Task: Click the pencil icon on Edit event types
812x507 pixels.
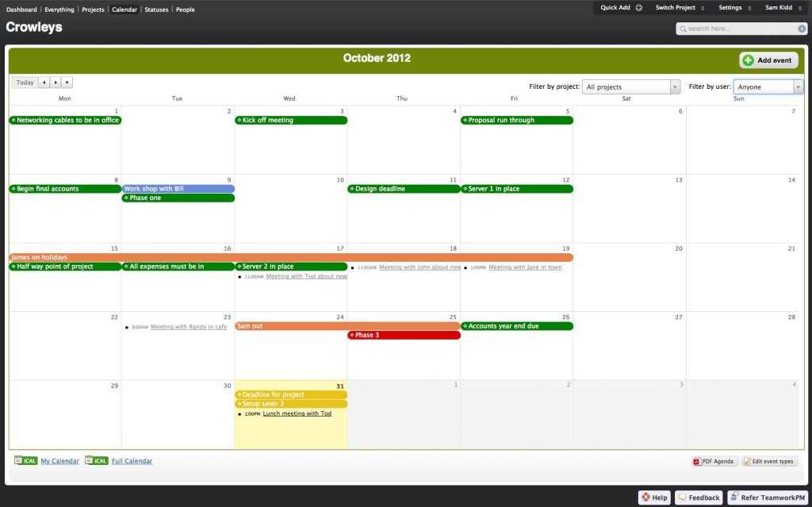Action: (747, 462)
